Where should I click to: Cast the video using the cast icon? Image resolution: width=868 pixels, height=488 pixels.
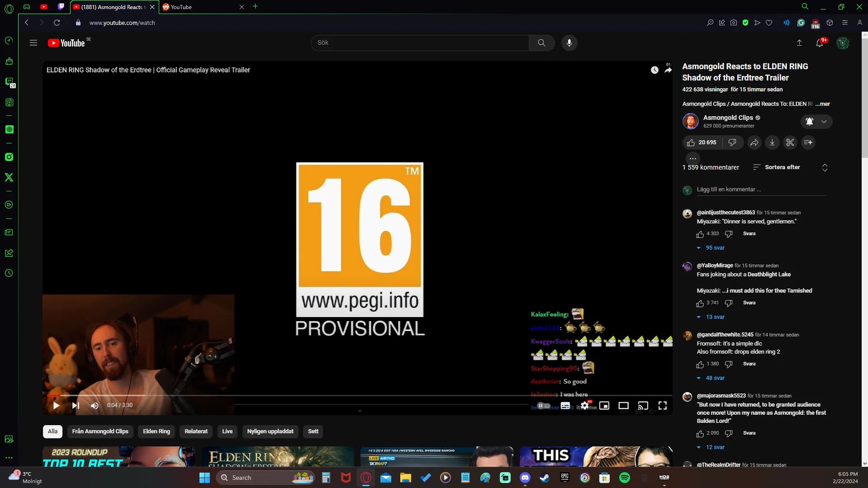pos(643,406)
